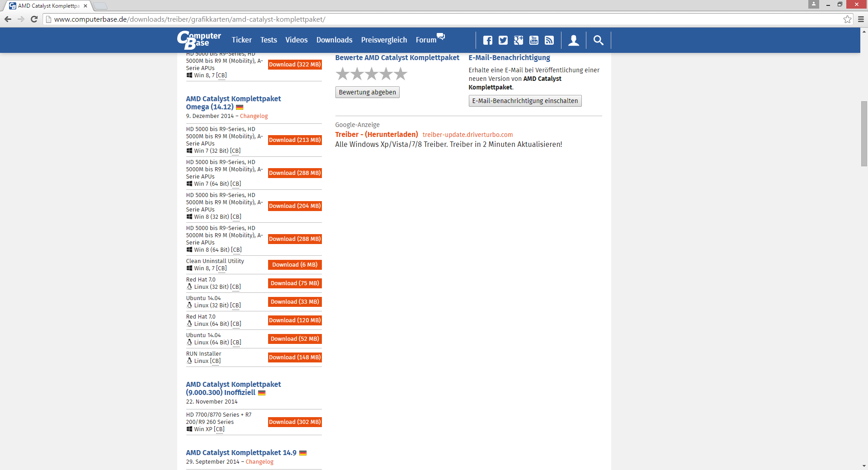Open a new browser tab

point(100,6)
